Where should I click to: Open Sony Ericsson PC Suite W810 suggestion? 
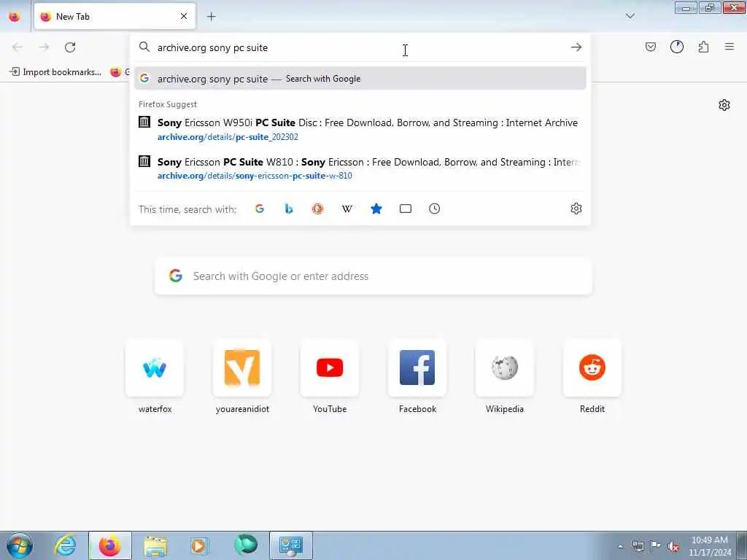tap(360, 168)
